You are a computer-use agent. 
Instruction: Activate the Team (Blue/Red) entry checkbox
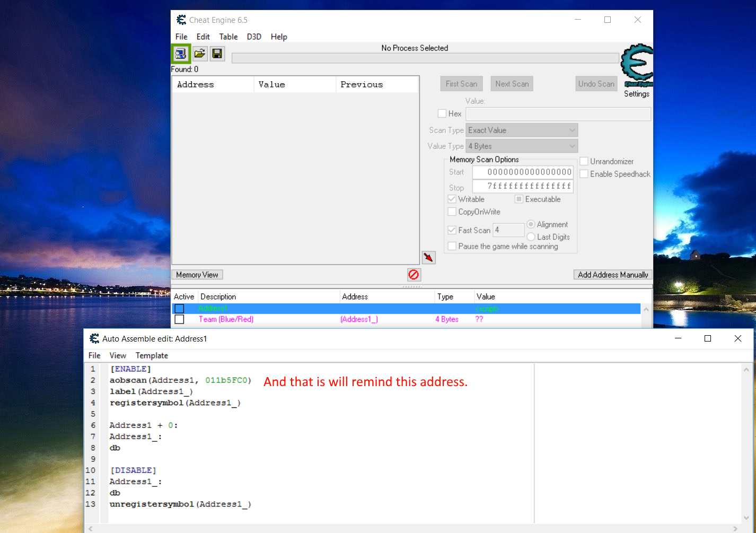[179, 319]
